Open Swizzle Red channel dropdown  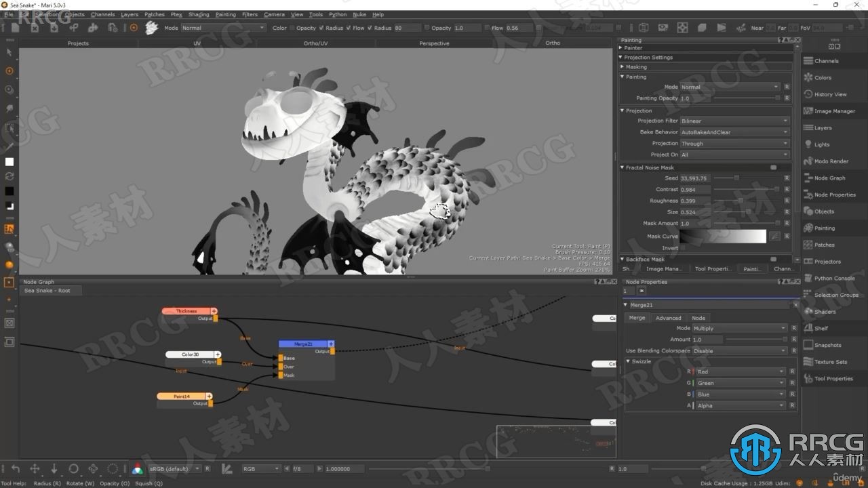point(741,371)
